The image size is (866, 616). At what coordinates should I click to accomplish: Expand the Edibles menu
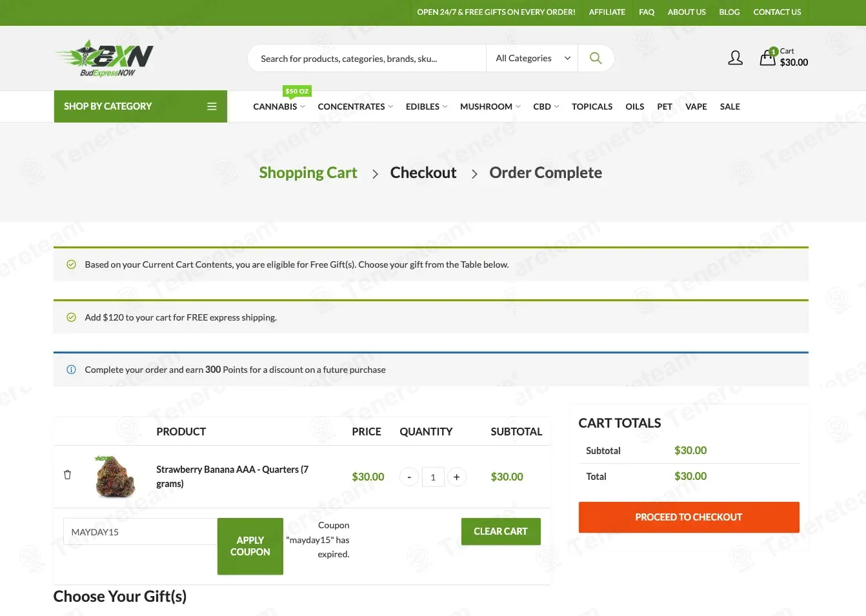(426, 106)
